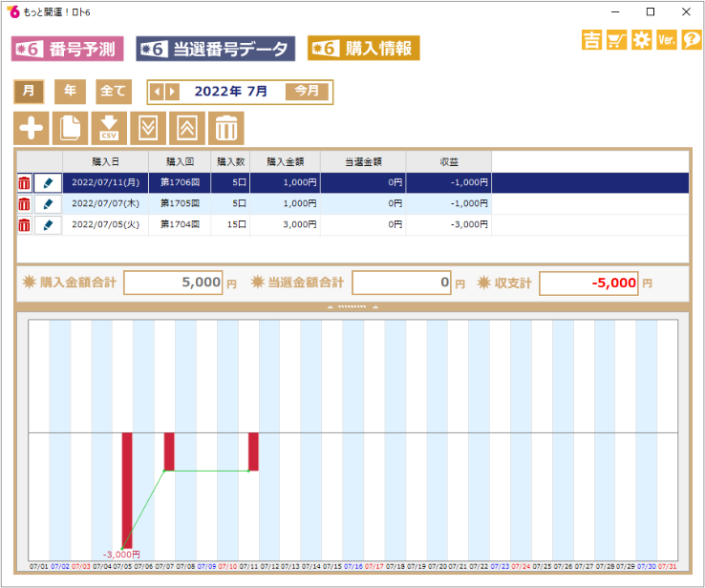
Task: Click the 3,000円 purchase amount cell
Action: click(x=285, y=224)
